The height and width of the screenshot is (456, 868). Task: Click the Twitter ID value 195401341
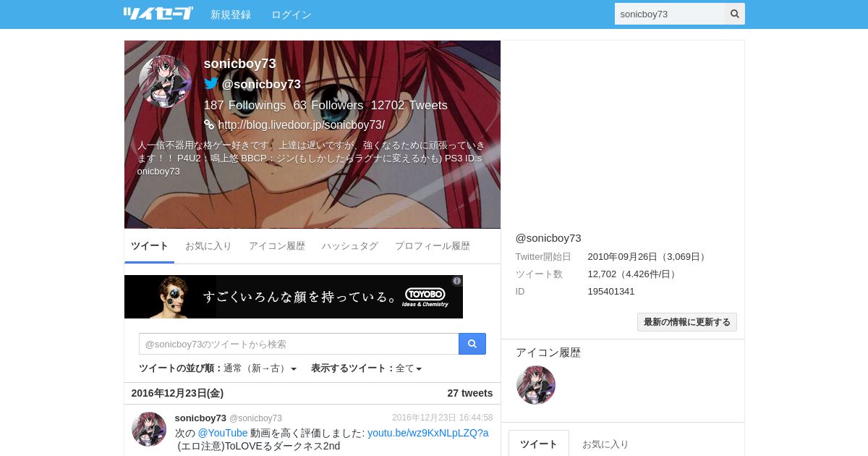[611, 291]
